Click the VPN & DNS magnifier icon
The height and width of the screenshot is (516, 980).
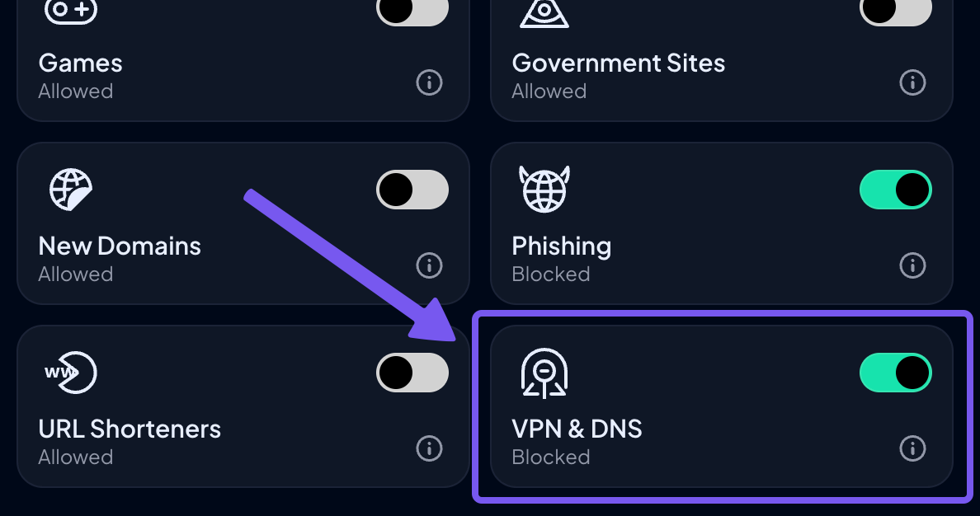545,372
